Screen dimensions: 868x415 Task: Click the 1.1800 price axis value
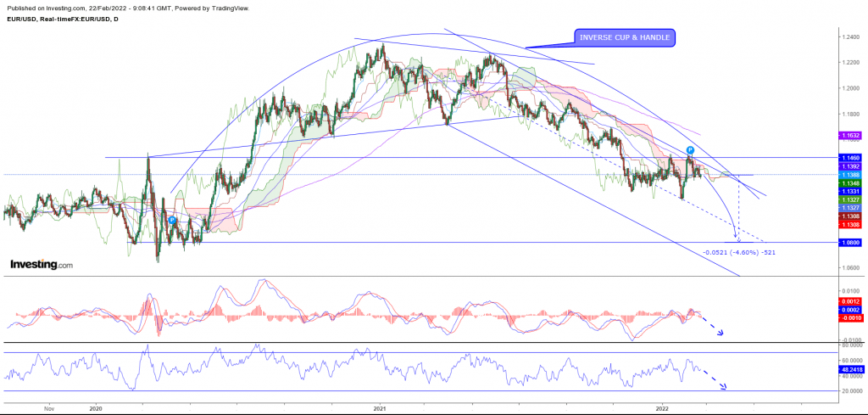(x=851, y=115)
